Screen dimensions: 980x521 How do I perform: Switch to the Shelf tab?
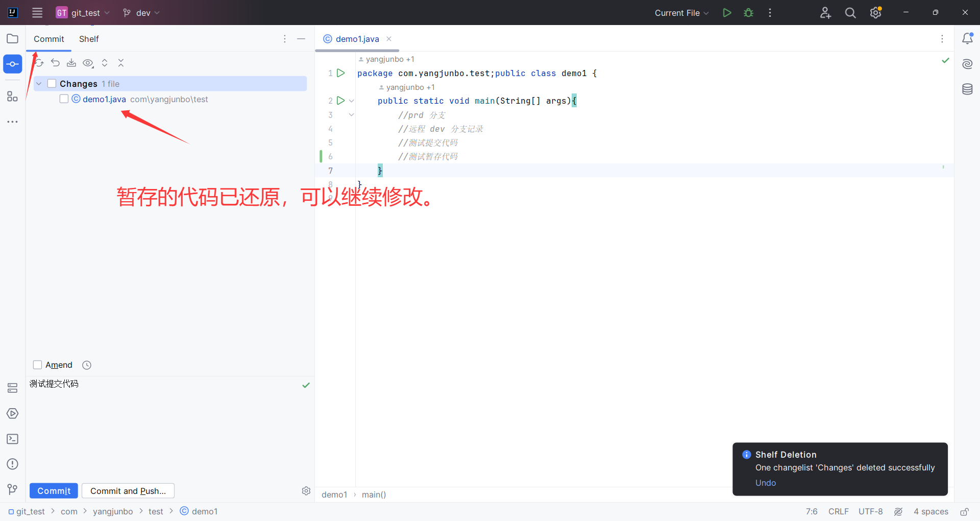click(x=89, y=39)
